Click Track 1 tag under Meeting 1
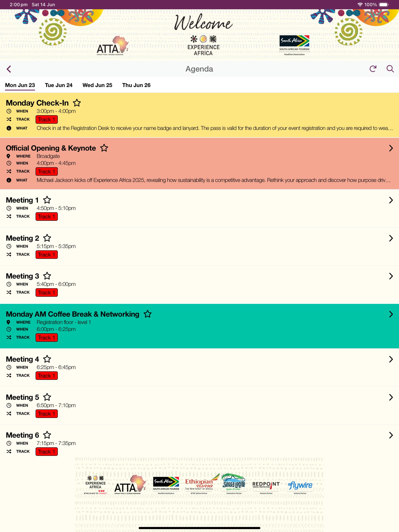The image size is (399, 532). pos(47,217)
